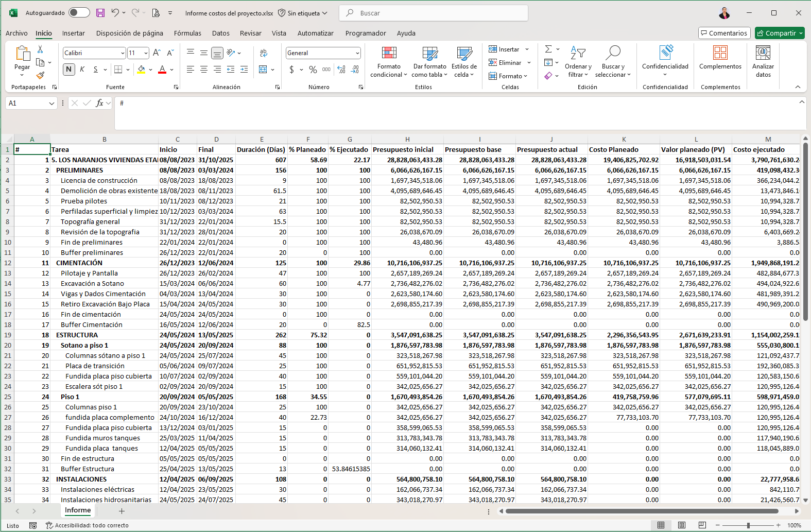This screenshot has height=532, width=811.
Task: Open Formato condicional menu
Action: (x=389, y=62)
